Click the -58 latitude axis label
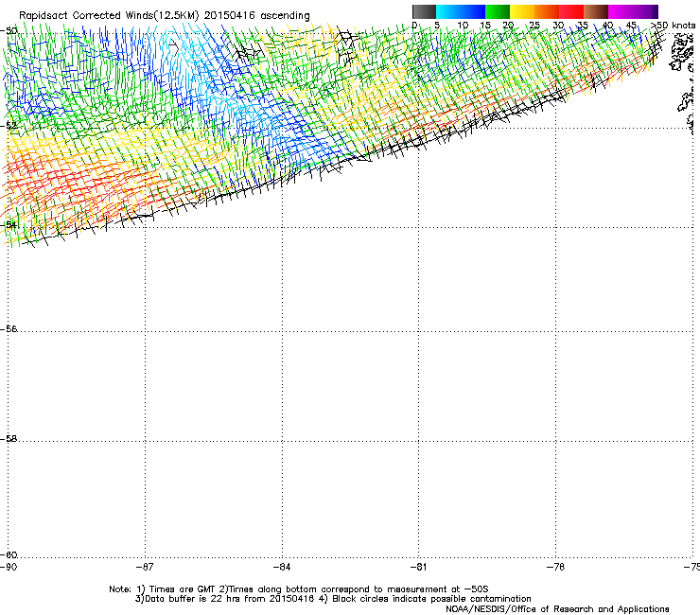Image resolution: width=700 pixels, height=615 pixels. point(9,439)
